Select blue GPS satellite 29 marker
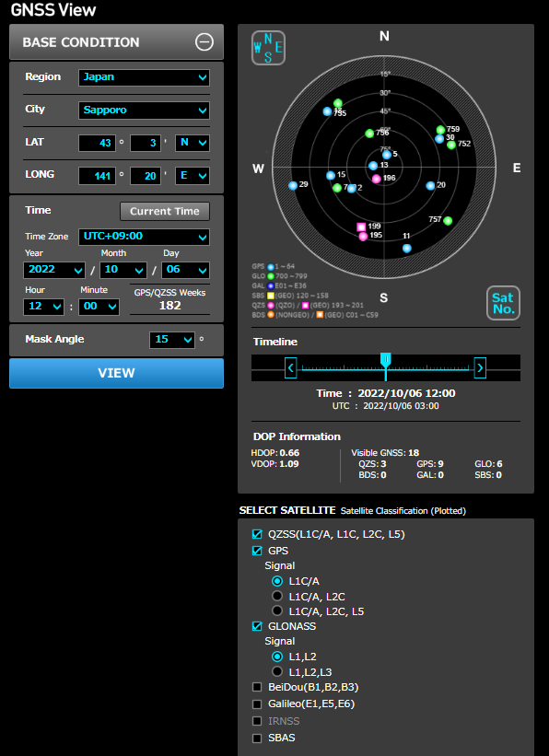This screenshot has width=549, height=756. 293,186
